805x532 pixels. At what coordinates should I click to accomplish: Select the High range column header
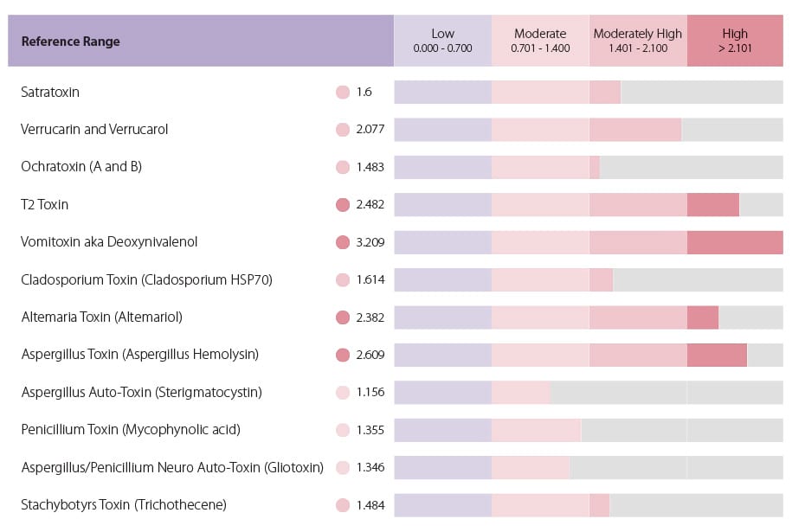pyautogui.click(x=735, y=41)
